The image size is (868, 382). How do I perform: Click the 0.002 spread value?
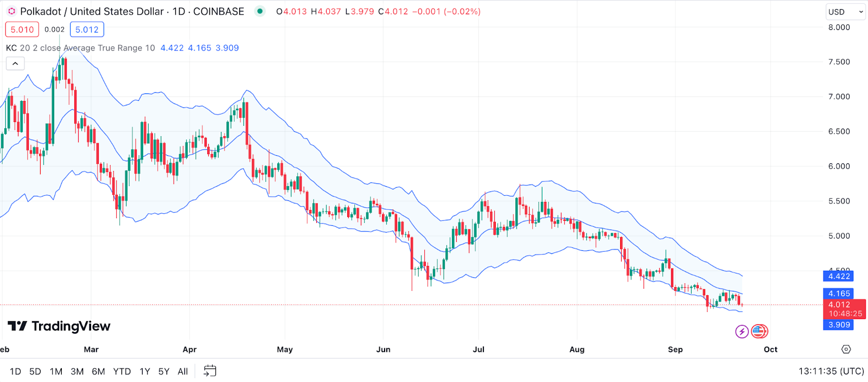54,29
